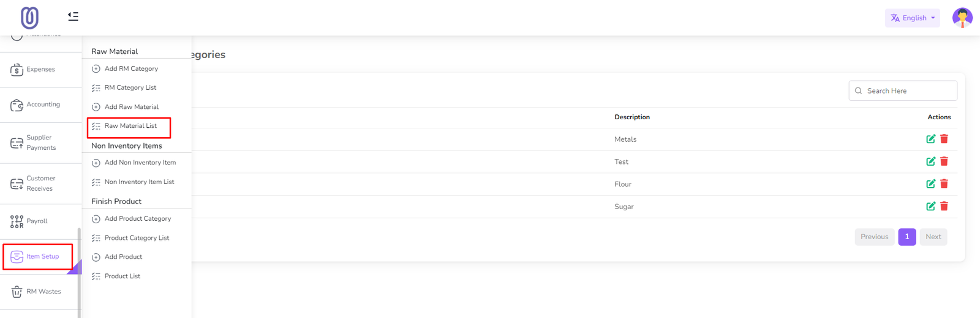
Task: Click the Next pagination button
Action: click(933, 237)
